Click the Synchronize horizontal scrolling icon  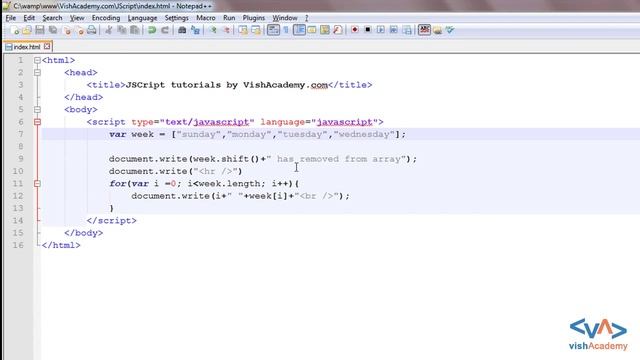[x=256, y=30]
